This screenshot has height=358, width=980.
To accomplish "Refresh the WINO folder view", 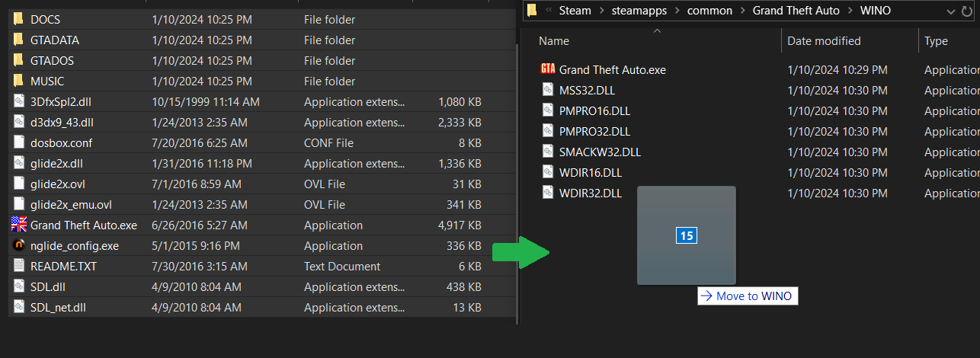I will (x=967, y=11).
